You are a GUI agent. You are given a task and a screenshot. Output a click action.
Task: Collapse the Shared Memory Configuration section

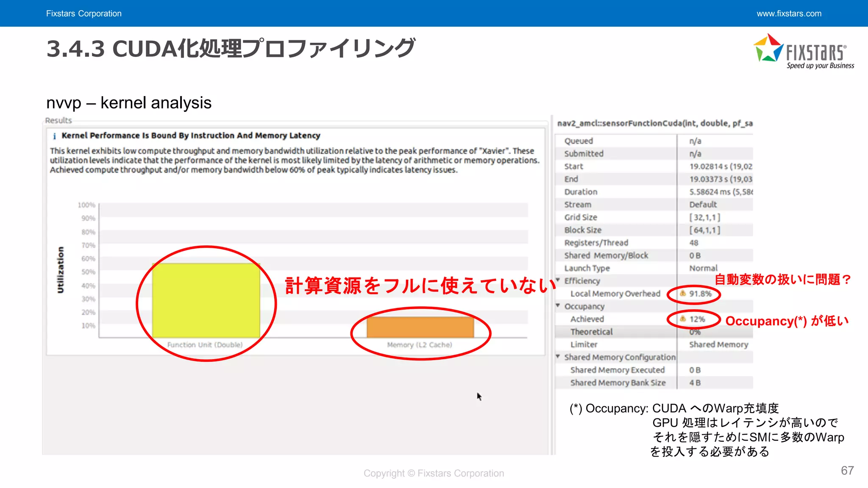[x=558, y=356]
